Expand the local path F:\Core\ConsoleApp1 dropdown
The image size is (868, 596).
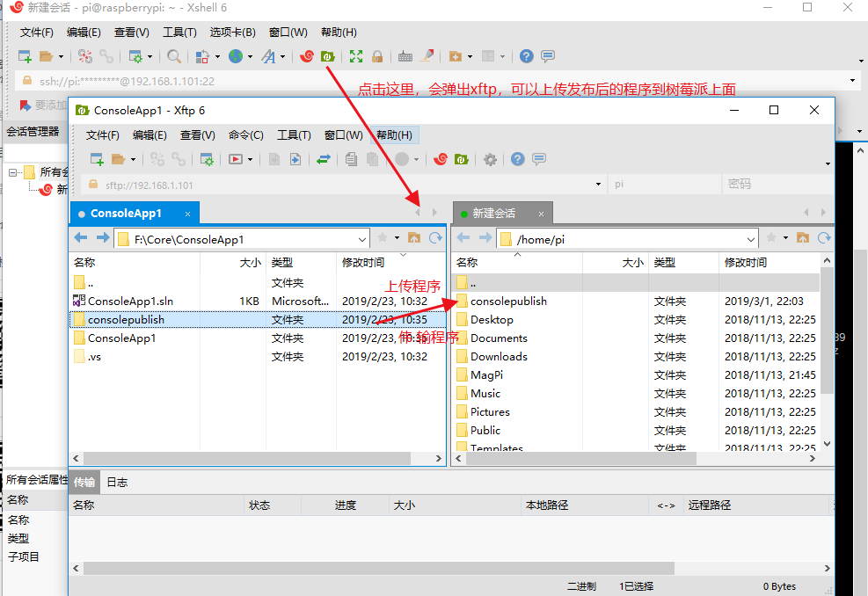362,240
